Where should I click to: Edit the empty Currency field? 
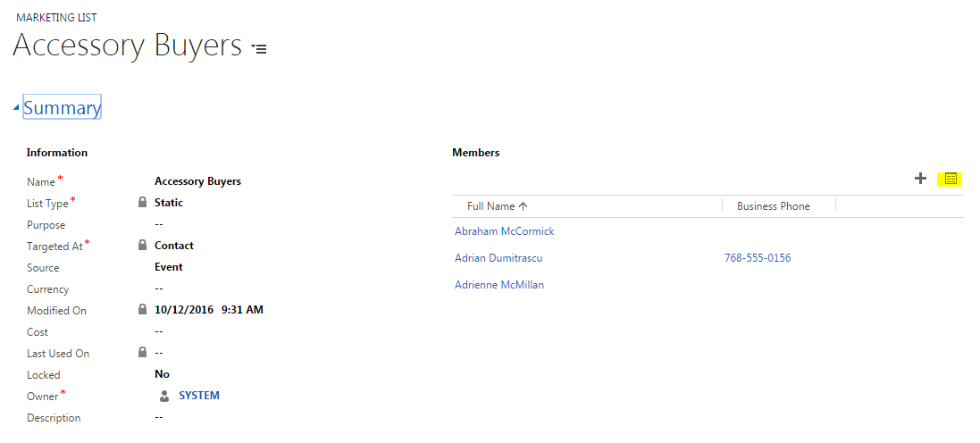pyautogui.click(x=159, y=288)
